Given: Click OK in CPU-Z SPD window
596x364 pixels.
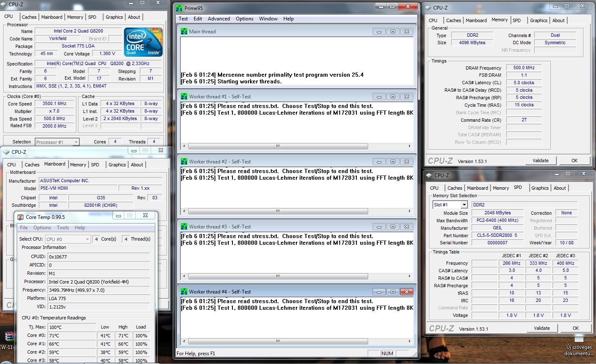Looking at the screenshot, I should tap(576, 328).
